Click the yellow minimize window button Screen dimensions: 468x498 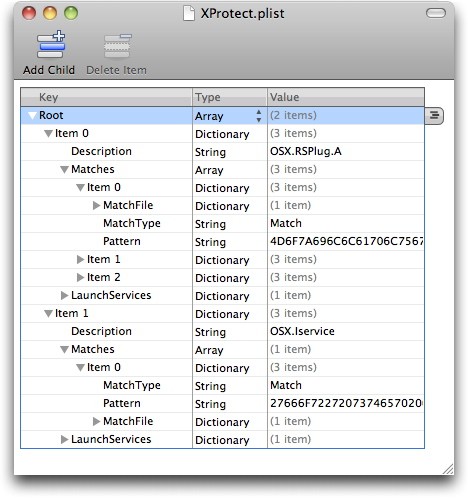point(50,13)
